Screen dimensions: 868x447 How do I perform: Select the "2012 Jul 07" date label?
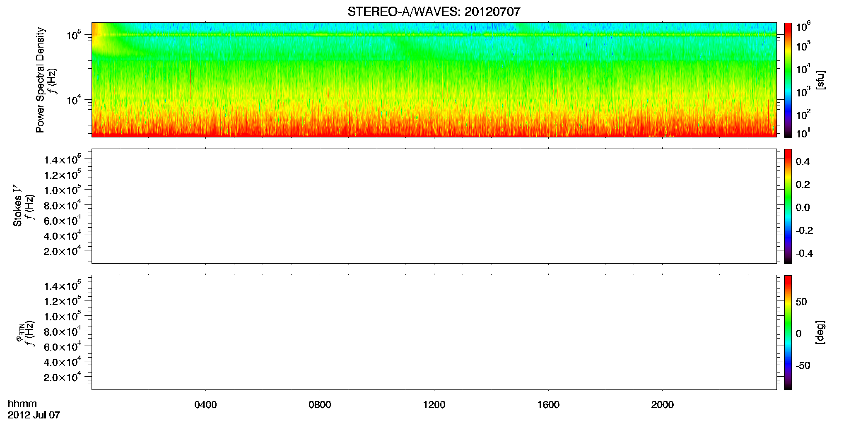[34, 415]
